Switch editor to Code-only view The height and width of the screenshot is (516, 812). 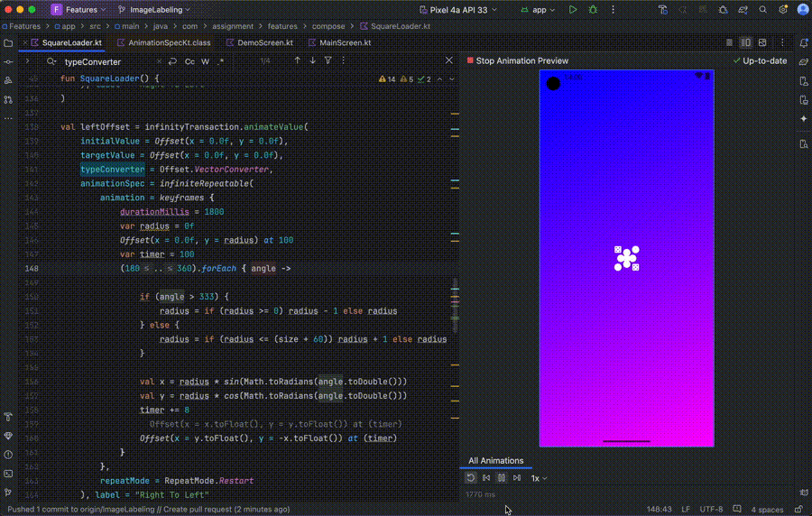click(729, 42)
